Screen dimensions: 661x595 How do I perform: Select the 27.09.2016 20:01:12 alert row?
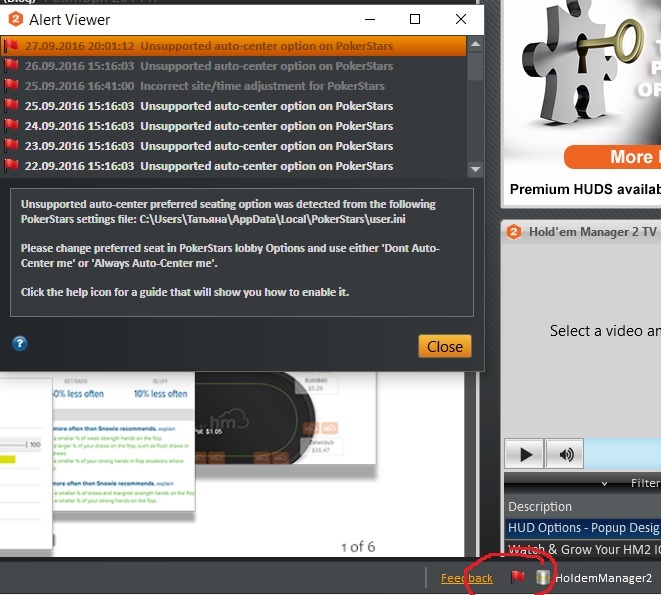point(234,46)
